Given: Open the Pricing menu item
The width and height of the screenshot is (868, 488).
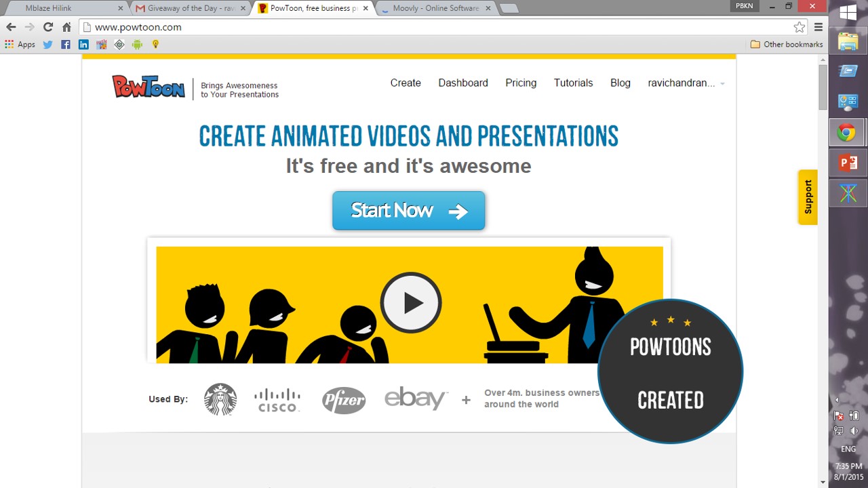Looking at the screenshot, I should [521, 83].
